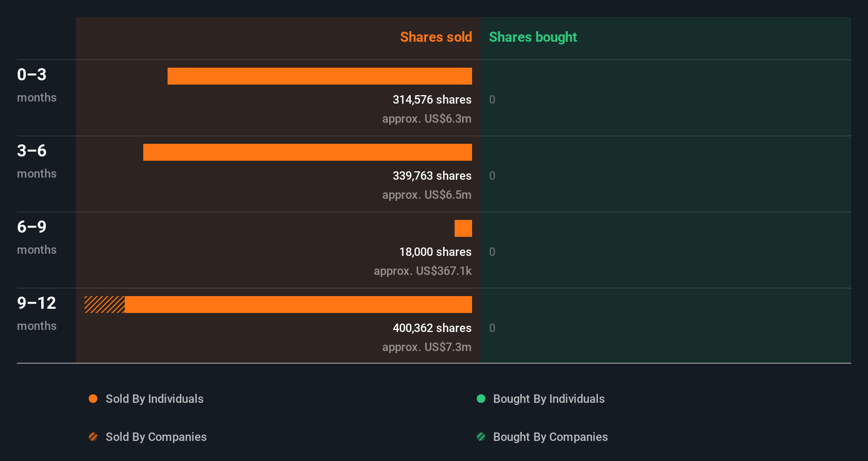The height and width of the screenshot is (461, 868).
Task: Select the Sold By Individuals legend label
Action: pos(154,399)
